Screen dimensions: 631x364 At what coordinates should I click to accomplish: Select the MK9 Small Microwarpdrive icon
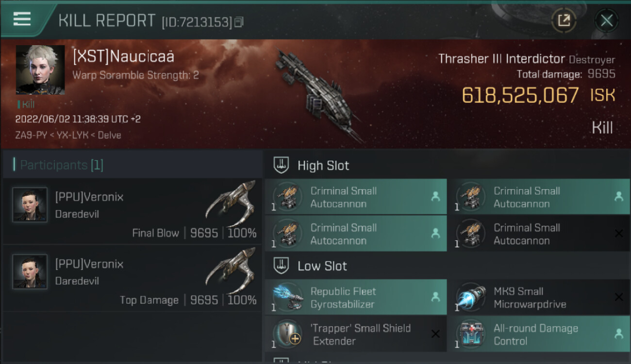471,297
